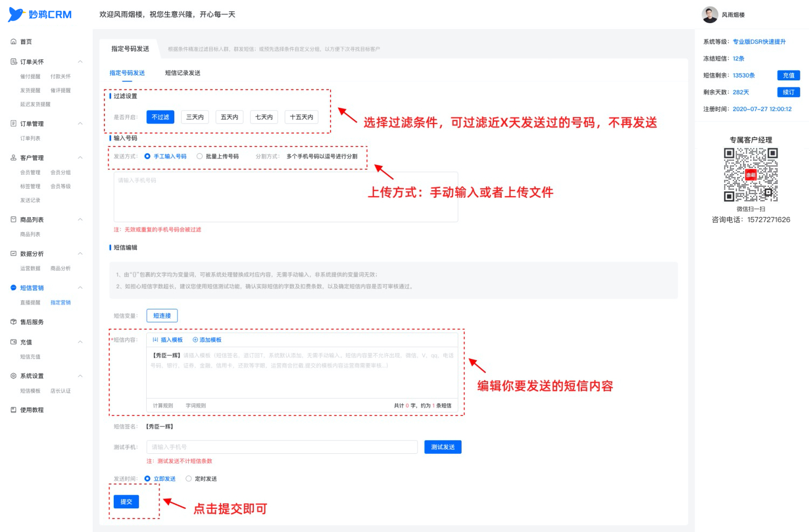This screenshot has width=809, height=532.
Task: Click the 客户管理 person icon
Action: pos(13,157)
